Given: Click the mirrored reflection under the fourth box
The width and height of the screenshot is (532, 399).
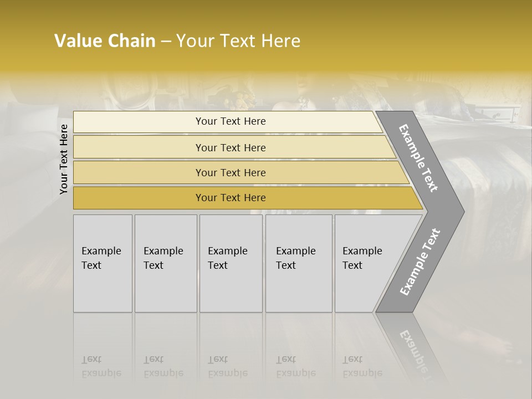Looking at the screenshot, I should click(x=296, y=367).
